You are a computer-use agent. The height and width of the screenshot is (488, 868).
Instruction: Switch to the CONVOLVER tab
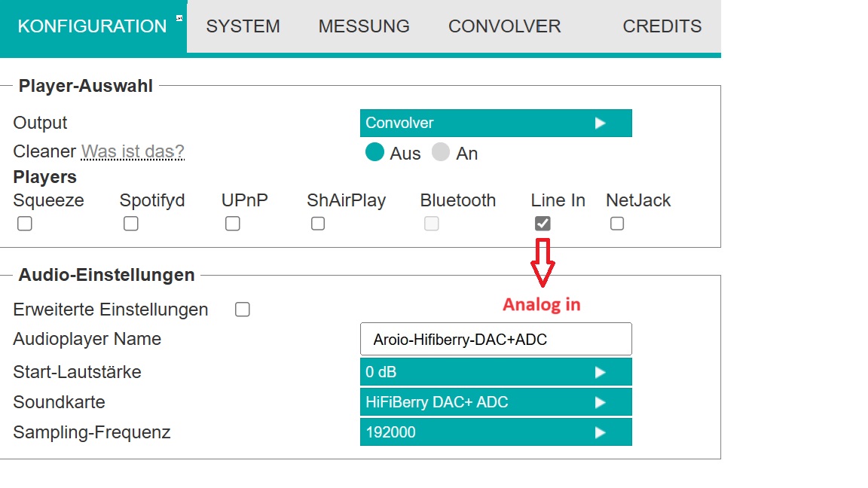tap(504, 26)
